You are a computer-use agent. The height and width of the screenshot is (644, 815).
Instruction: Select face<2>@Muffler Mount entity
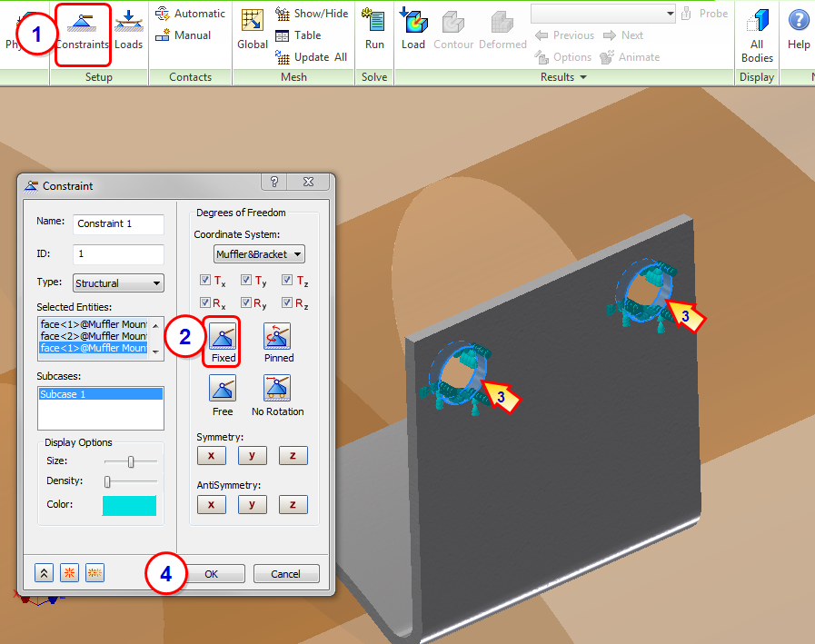point(94,336)
